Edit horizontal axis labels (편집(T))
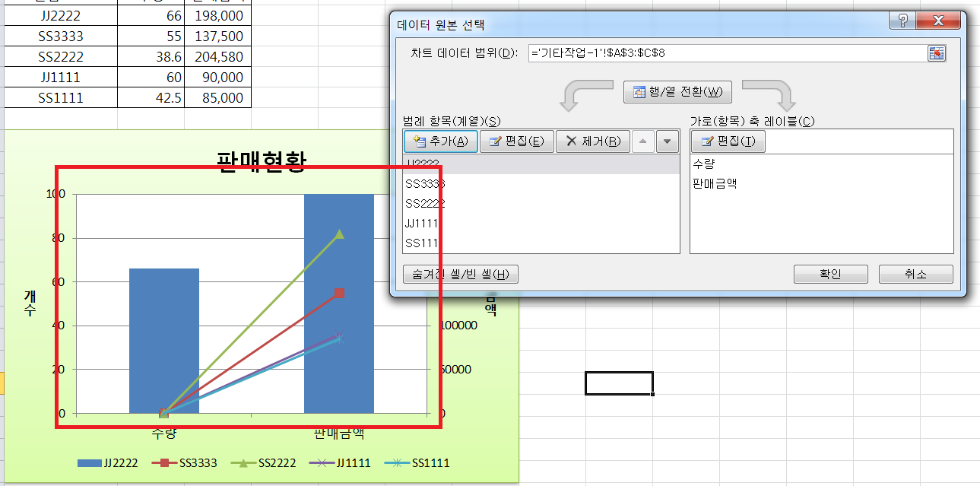 [728, 141]
